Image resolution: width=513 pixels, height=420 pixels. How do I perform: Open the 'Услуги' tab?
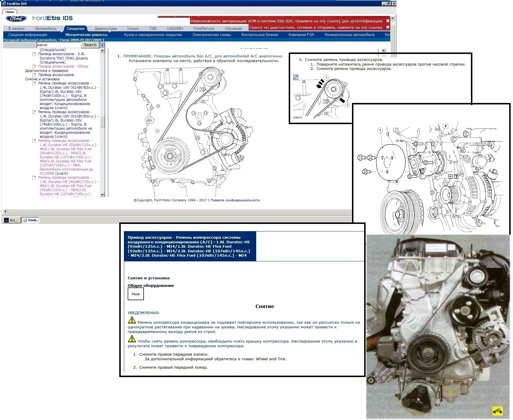click(x=133, y=28)
